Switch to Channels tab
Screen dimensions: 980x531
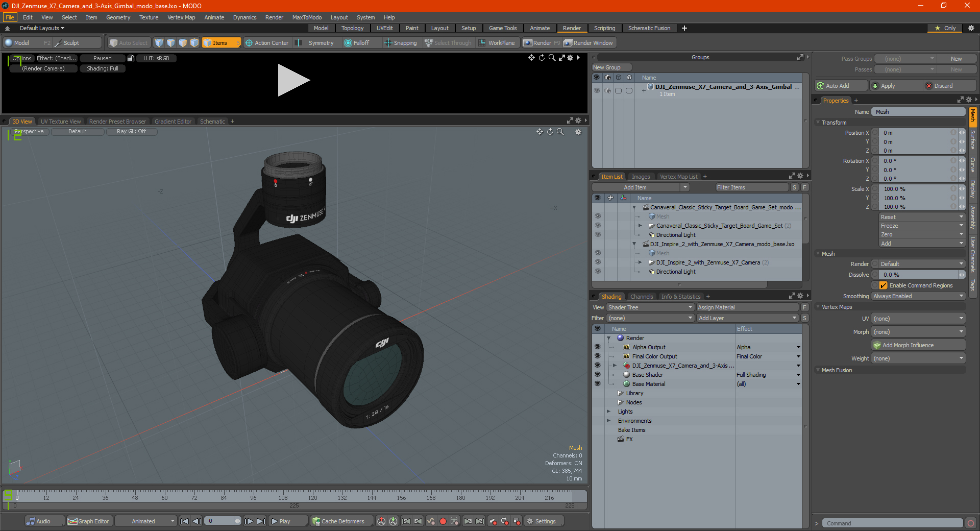[642, 297]
